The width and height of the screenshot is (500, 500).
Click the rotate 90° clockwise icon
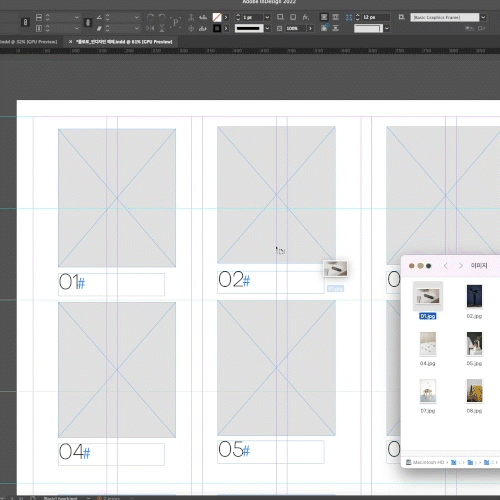[150, 17]
